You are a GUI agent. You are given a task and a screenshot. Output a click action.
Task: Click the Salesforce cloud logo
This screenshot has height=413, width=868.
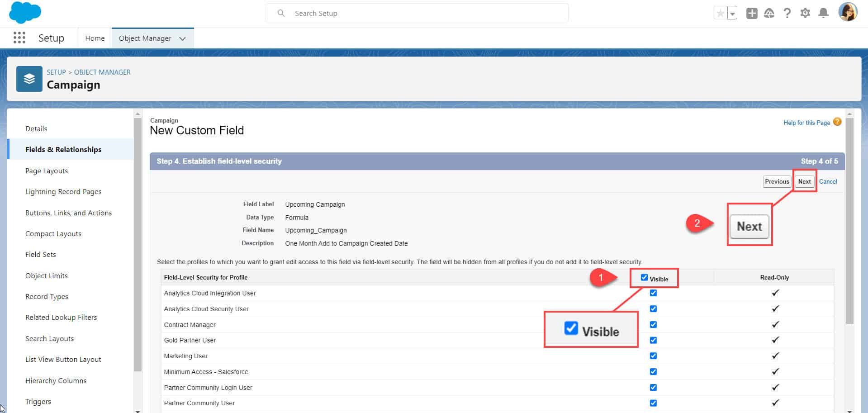(x=25, y=12)
